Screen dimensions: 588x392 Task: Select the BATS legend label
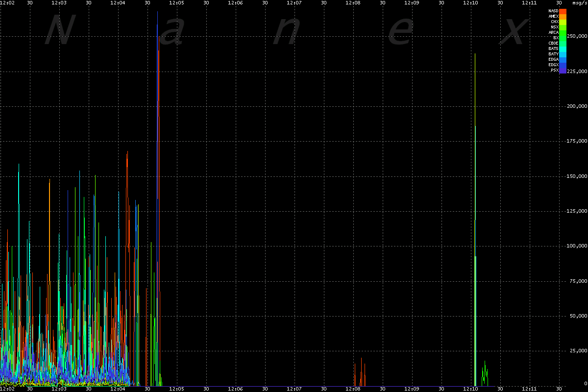click(x=553, y=49)
